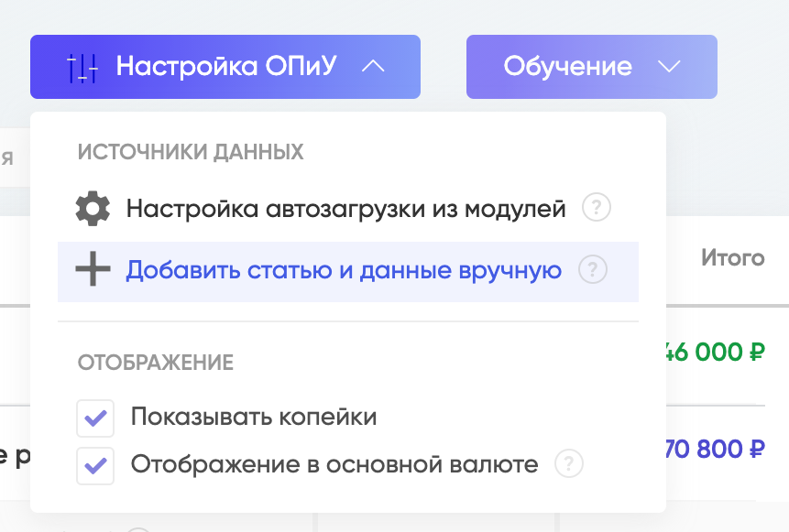Image resolution: width=789 pixels, height=532 pixels.
Task: Click the plus icon beside Добавить статью
Action: tap(93, 269)
